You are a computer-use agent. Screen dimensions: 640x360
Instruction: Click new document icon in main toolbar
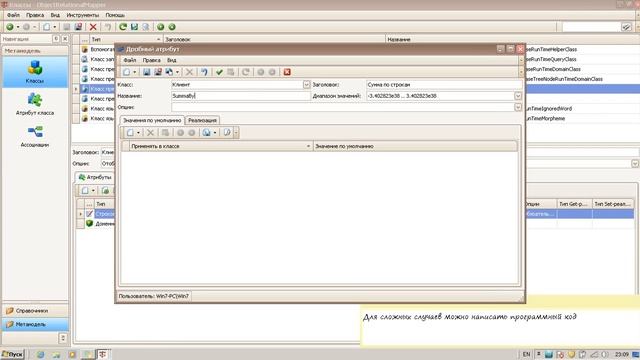pos(47,27)
